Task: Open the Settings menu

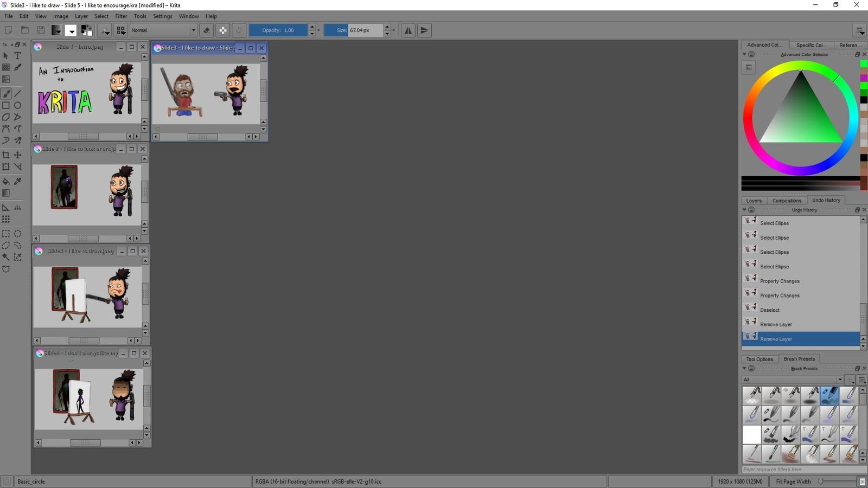Action: pyautogui.click(x=162, y=16)
